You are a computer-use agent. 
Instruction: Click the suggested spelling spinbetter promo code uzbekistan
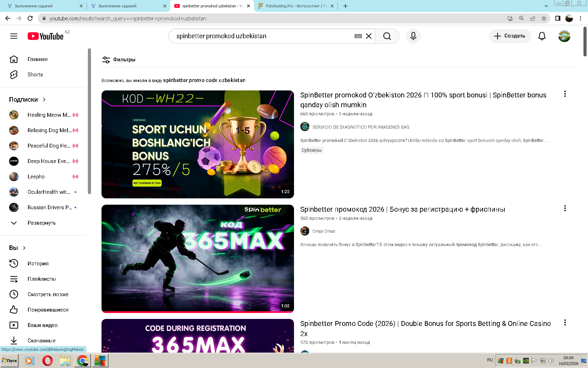(204, 80)
